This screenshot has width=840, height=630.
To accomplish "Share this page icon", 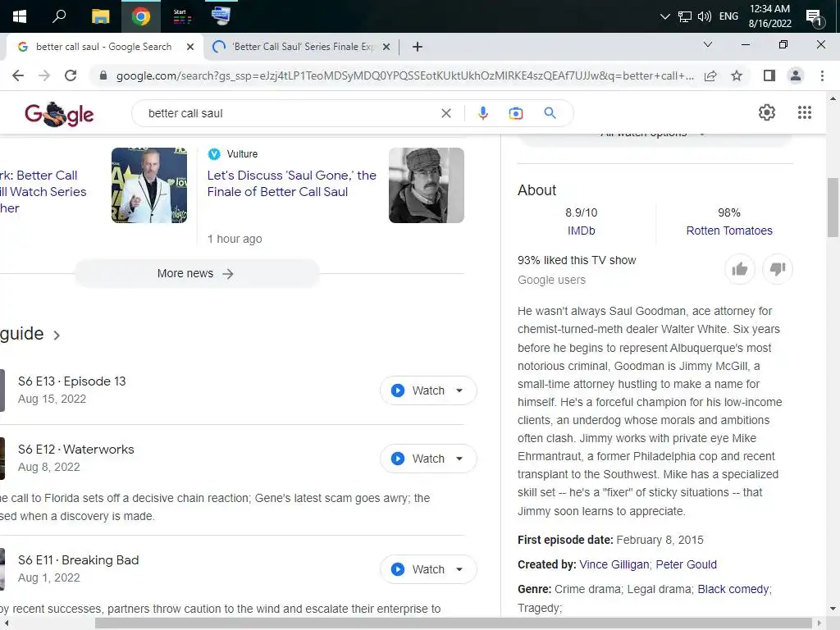I will click(x=710, y=76).
